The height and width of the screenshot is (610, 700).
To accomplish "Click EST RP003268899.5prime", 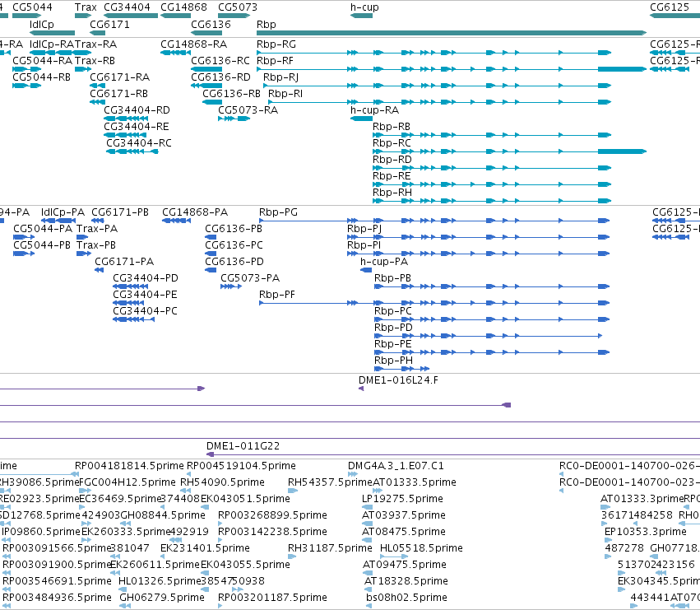I will point(272,515).
